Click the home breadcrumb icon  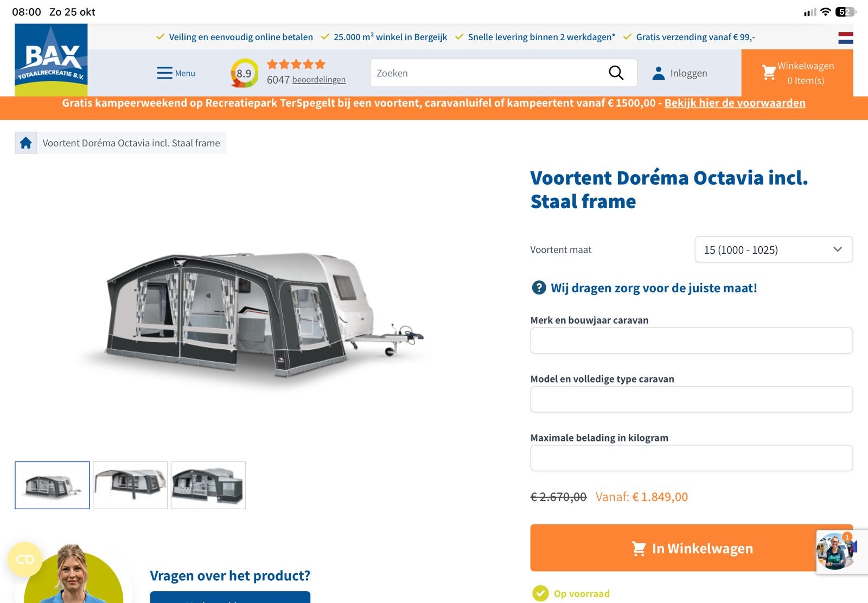tap(25, 143)
